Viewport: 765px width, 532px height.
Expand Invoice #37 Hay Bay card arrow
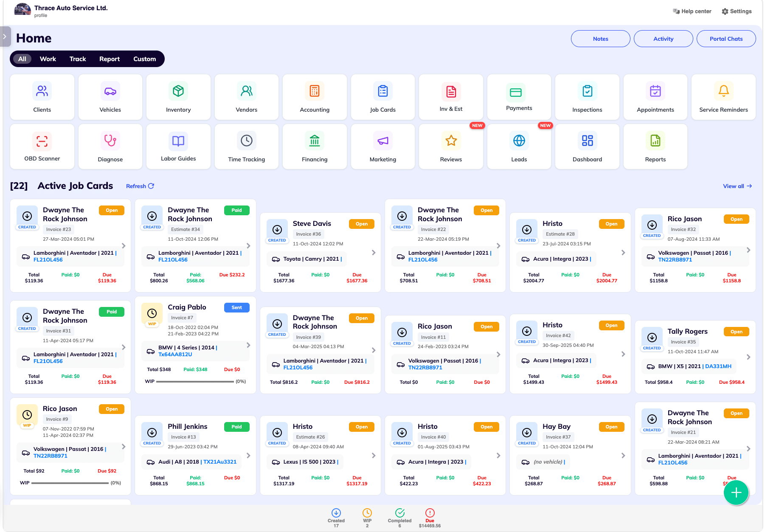[x=623, y=456]
